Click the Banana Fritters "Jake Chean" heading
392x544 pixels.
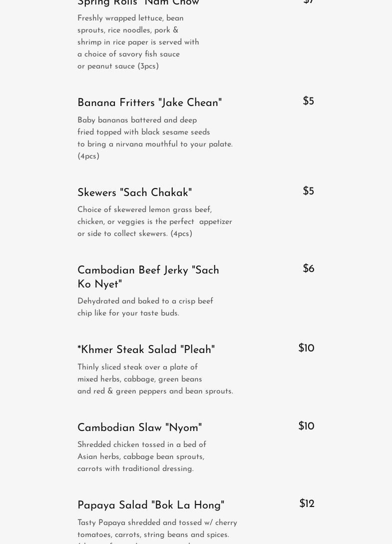149,103
